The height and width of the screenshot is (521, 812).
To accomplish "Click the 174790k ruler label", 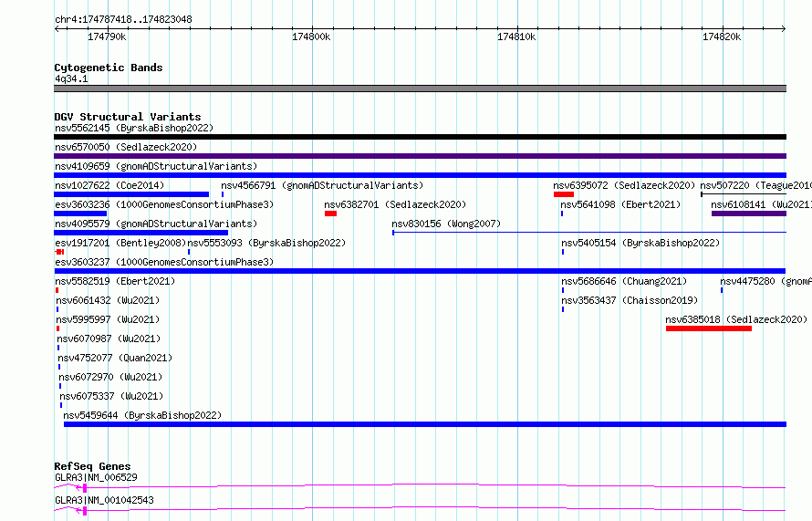I will (107, 36).
